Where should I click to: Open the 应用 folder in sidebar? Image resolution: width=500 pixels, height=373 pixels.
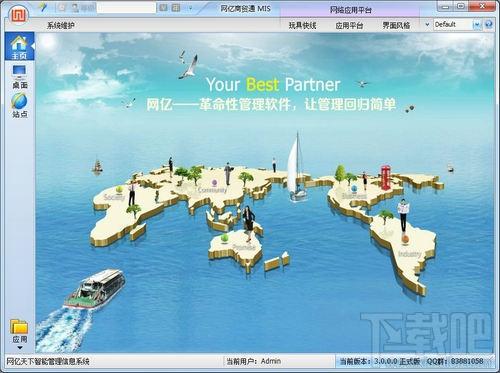coord(19,331)
